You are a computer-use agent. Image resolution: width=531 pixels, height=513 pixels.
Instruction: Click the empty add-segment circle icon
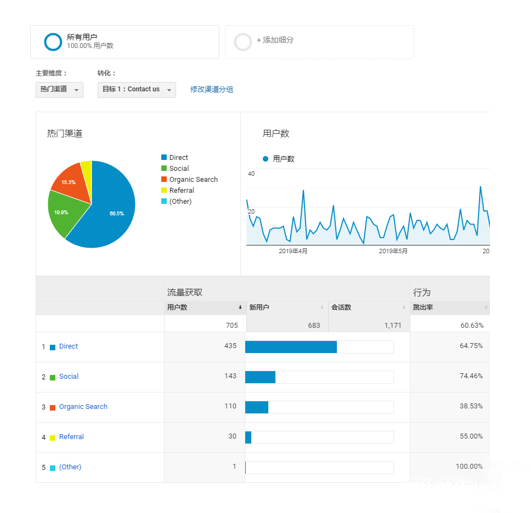(242, 42)
